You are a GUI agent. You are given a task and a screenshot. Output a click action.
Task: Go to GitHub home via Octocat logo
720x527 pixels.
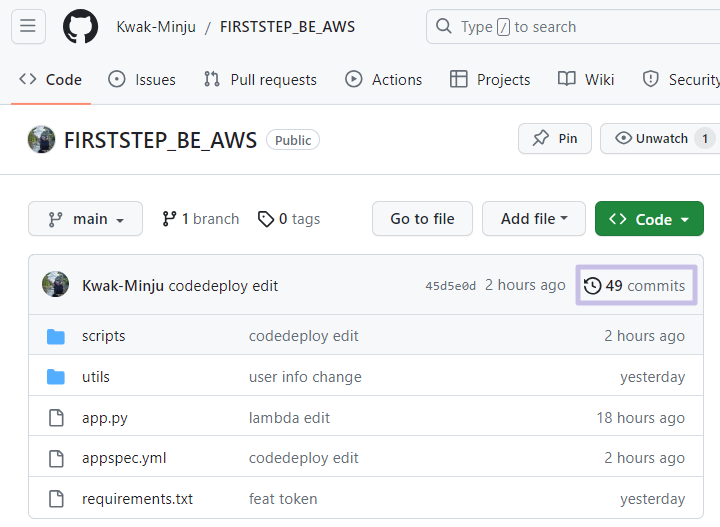80,27
